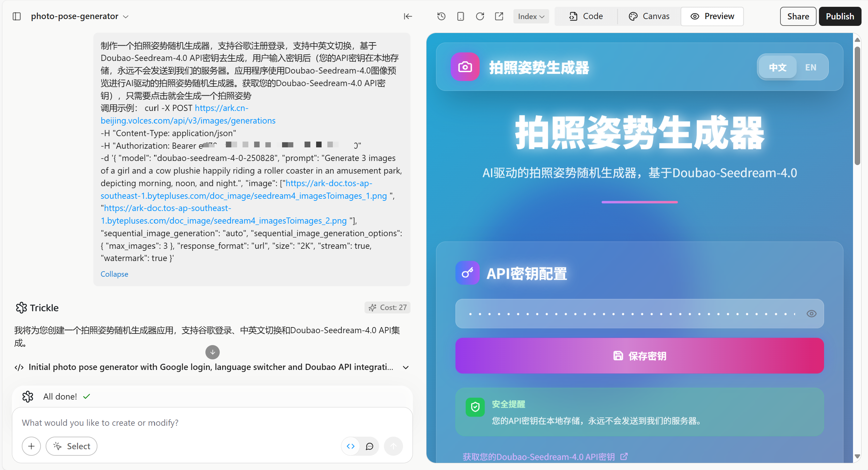
Task: Collapse the chat panel with arrow icon
Action: coord(408,16)
